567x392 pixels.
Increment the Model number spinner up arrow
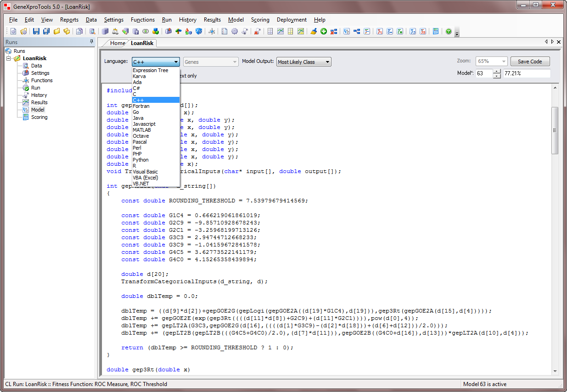(x=497, y=71)
